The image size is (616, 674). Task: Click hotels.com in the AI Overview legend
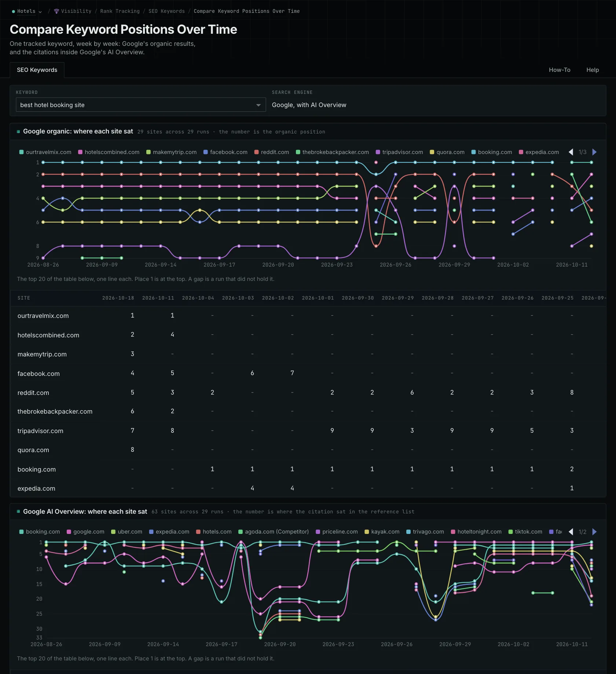pos(214,532)
